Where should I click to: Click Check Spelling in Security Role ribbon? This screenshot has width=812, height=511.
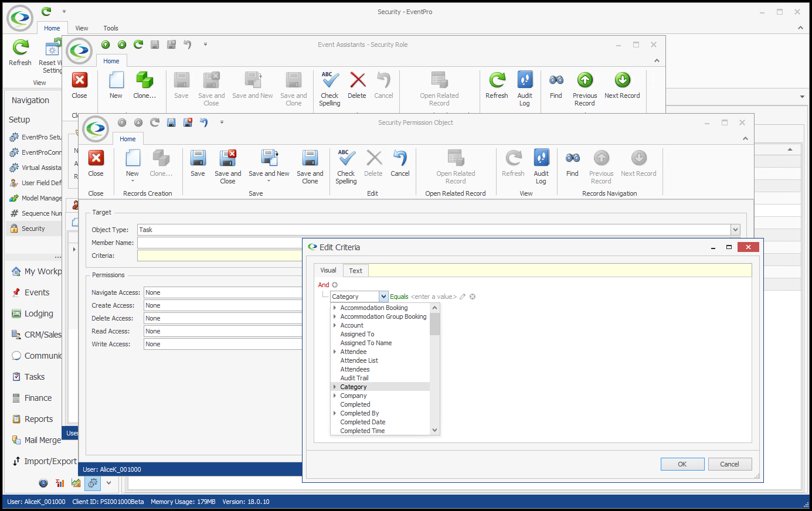(329, 89)
